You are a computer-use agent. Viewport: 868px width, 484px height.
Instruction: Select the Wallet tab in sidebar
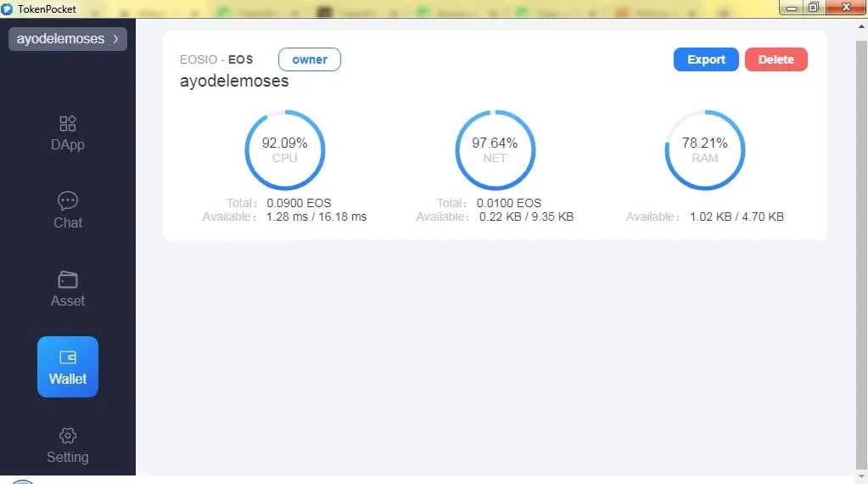68,367
